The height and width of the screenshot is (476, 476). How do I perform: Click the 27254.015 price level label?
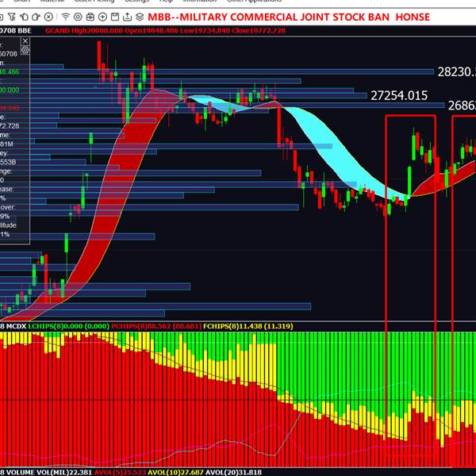point(399,96)
